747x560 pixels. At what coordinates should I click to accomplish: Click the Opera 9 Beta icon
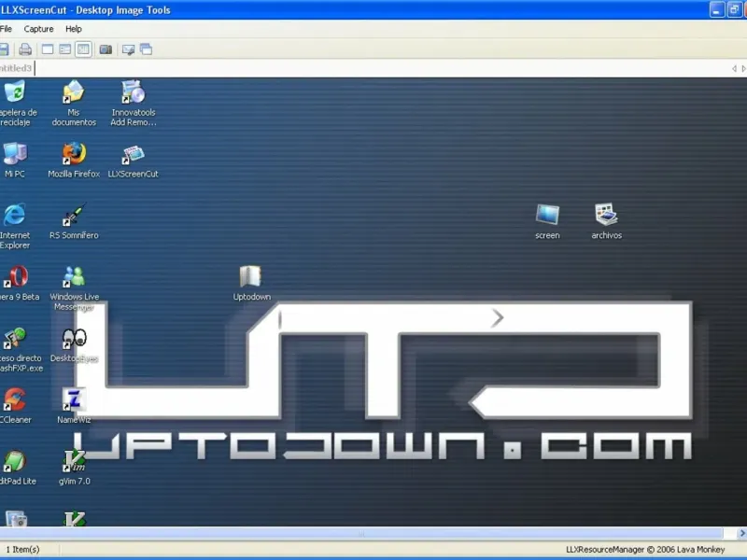click(x=16, y=276)
